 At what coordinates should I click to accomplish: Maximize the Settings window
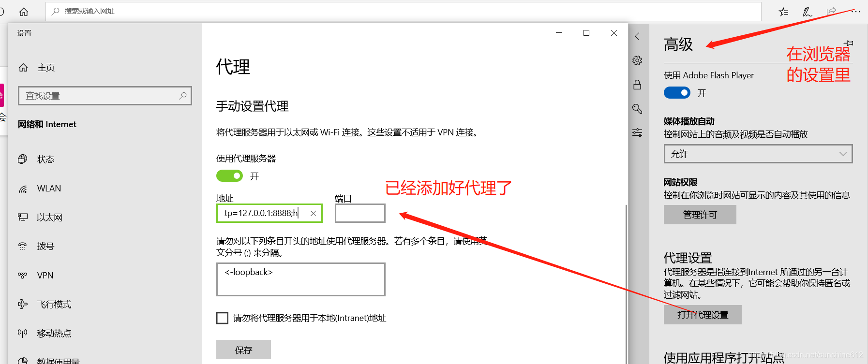click(x=586, y=33)
